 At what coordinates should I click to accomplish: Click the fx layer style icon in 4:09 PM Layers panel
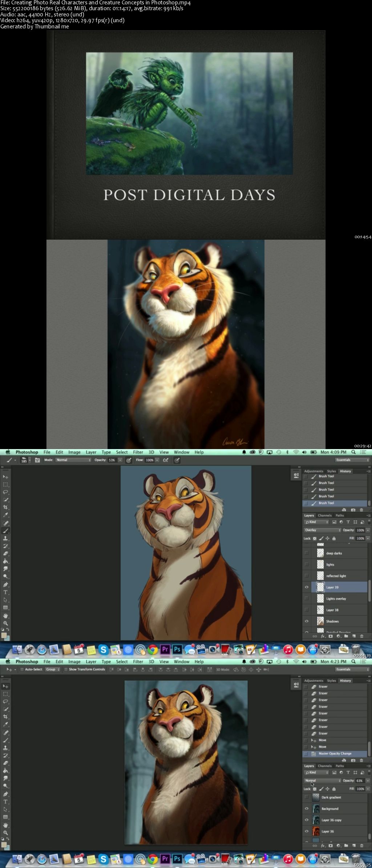point(323,636)
